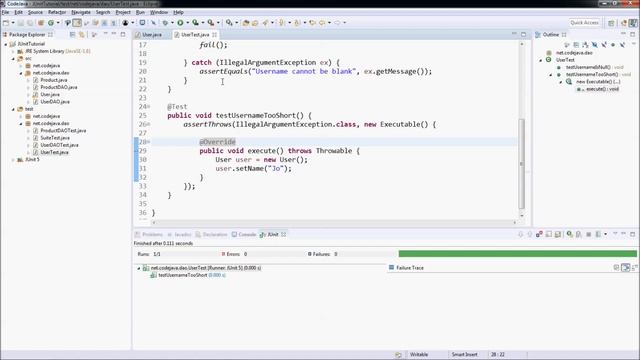Open the File menu
Viewport: 640px width, 360px height.
click(5, 12)
